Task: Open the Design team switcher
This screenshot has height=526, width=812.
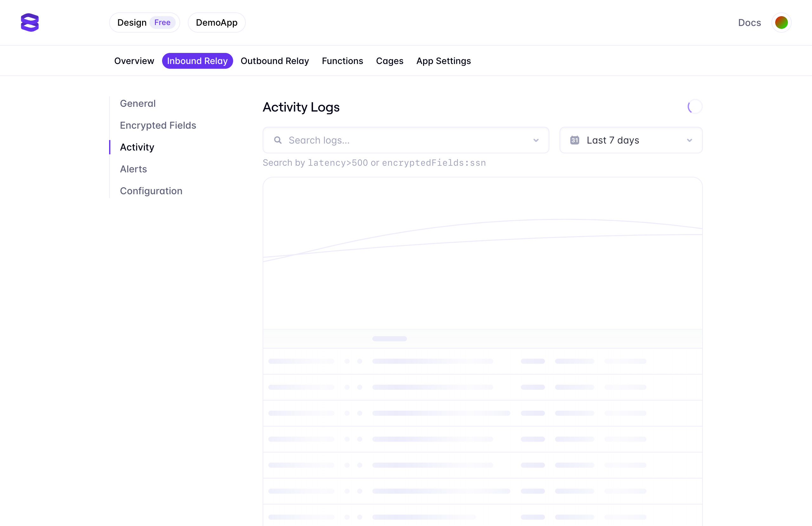Action: click(x=132, y=22)
